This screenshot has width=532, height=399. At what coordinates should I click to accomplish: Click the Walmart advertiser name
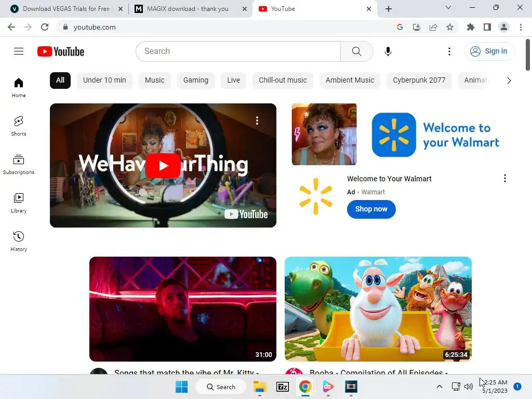373,192
